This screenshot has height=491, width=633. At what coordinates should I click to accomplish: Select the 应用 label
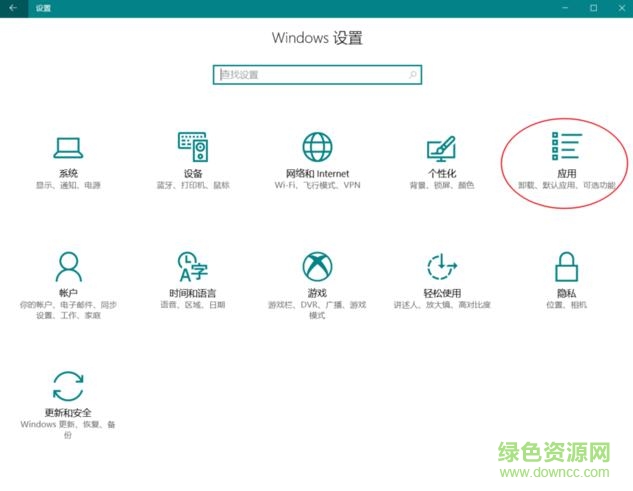point(566,174)
